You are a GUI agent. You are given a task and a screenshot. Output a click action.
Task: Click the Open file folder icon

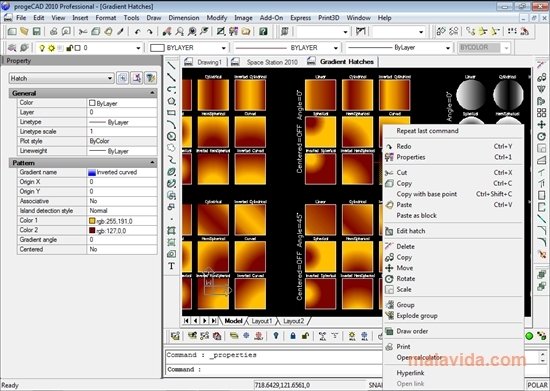pos(24,32)
